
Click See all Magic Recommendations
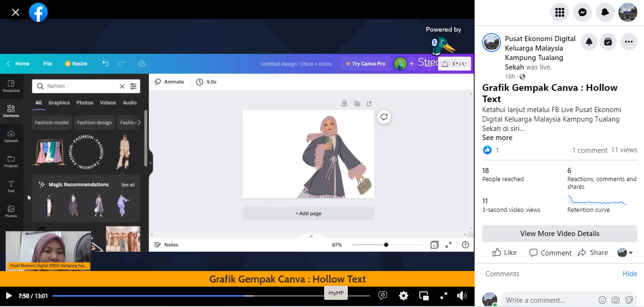[x=128, y=184]
